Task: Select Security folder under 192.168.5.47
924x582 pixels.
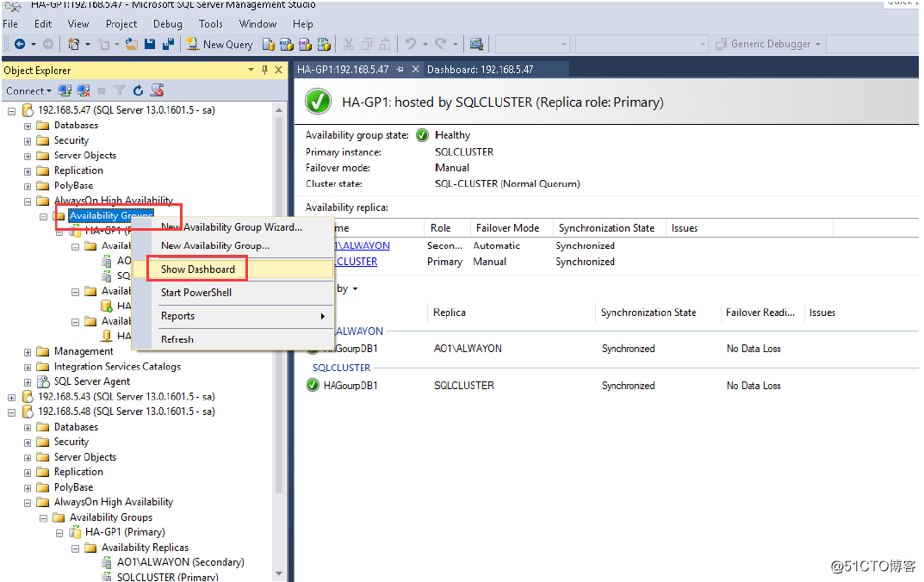Action: (71, 141)
